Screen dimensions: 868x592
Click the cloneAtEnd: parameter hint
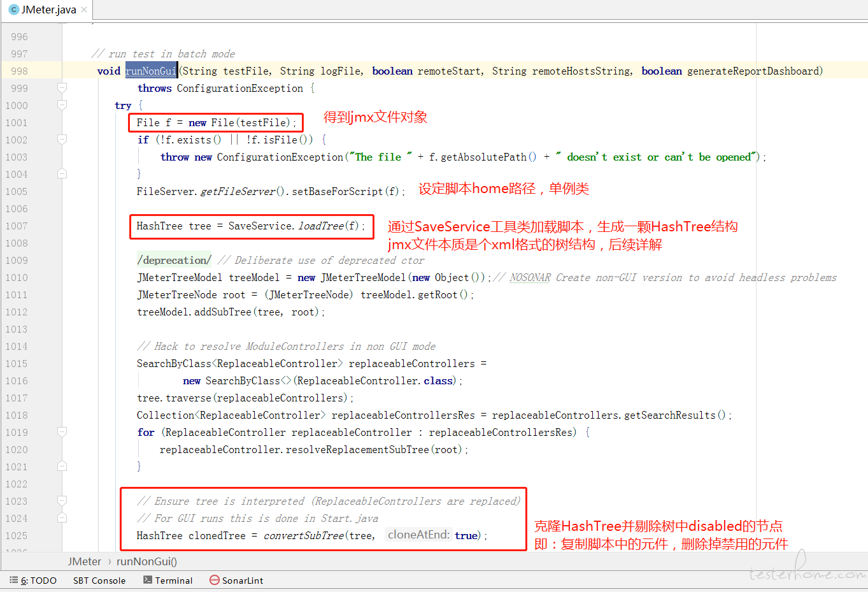click(418, 535)
